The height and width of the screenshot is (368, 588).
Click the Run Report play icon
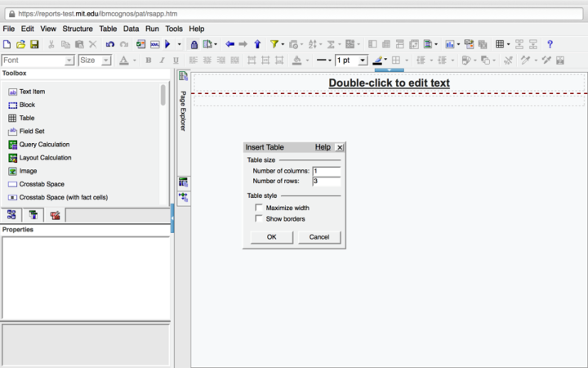tap(168, 44)
